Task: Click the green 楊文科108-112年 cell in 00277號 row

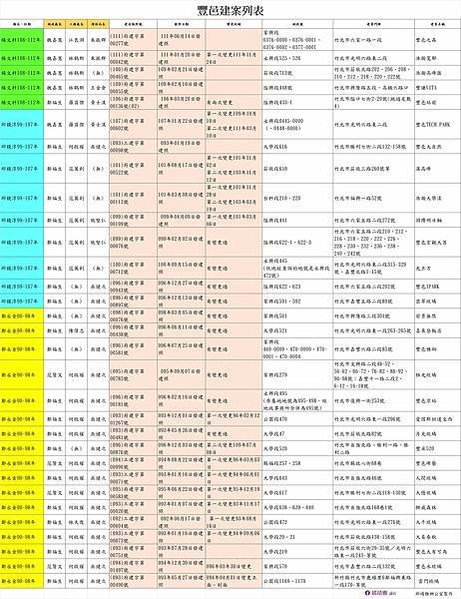Action: [22, 40]
